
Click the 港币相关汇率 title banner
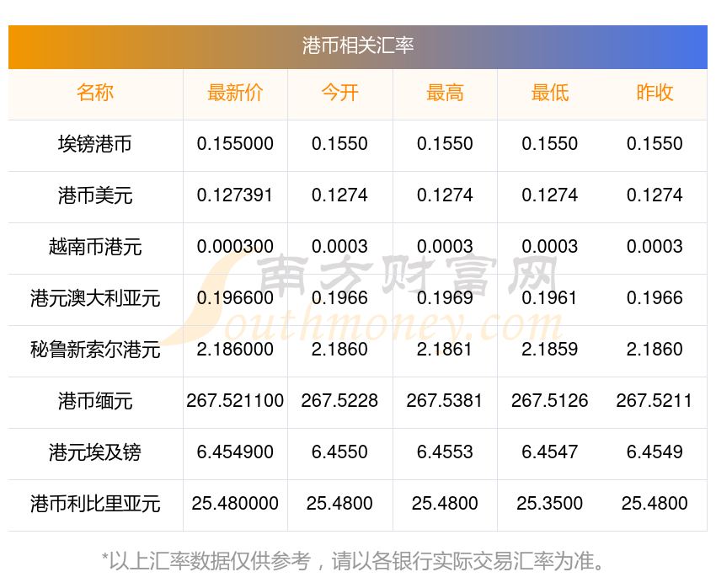[x=357, y=46]
